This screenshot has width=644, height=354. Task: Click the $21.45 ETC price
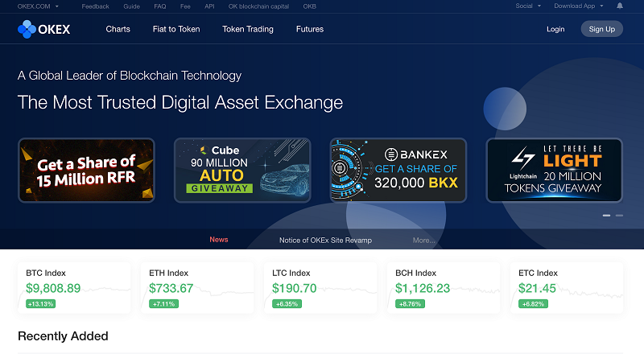537,288
